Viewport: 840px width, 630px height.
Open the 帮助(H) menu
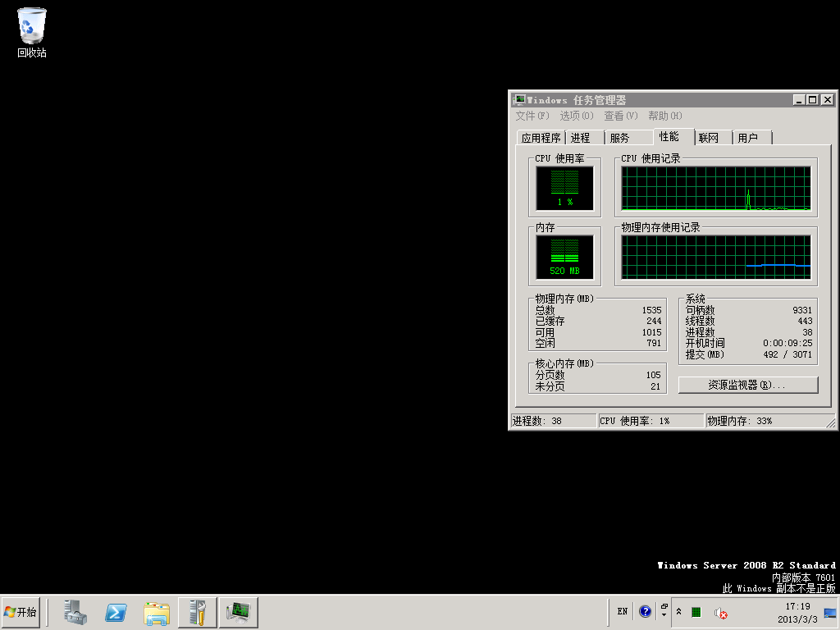[664, 116]
